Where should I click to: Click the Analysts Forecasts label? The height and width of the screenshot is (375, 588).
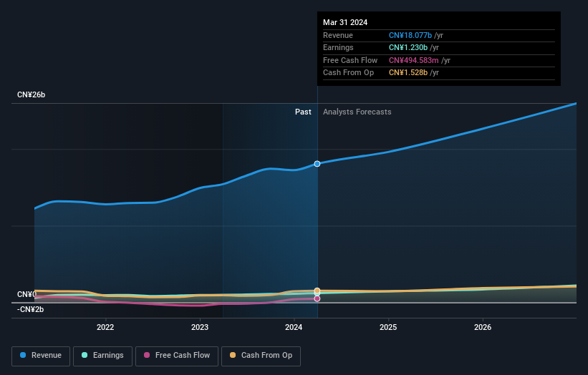pyautogui.click(x=357, y=112)
